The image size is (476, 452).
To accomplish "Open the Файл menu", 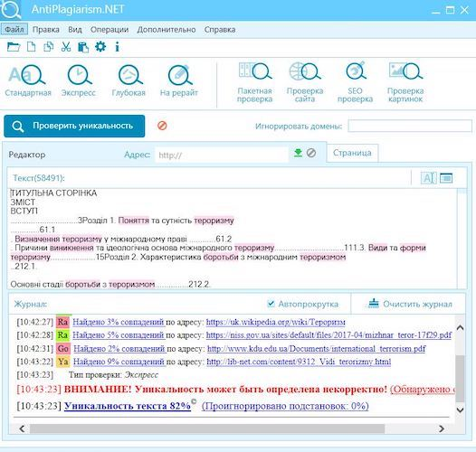I will [14, 30].
